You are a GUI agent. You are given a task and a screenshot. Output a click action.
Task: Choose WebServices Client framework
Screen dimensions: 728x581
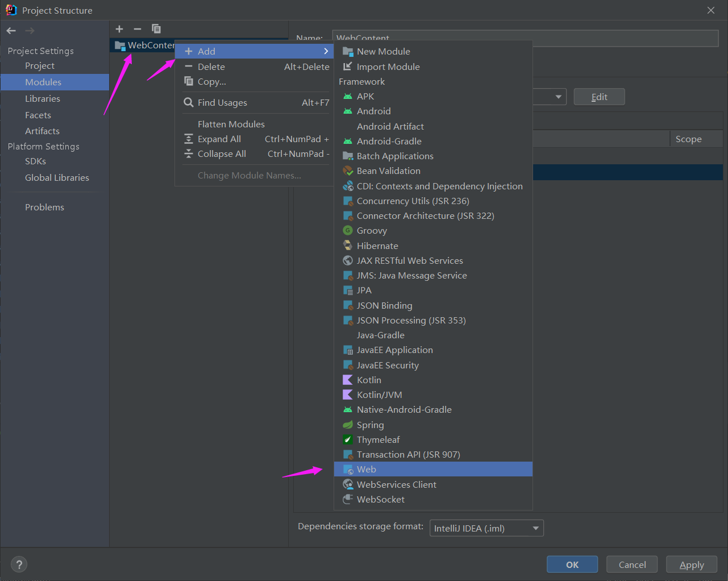click(433, 485)
